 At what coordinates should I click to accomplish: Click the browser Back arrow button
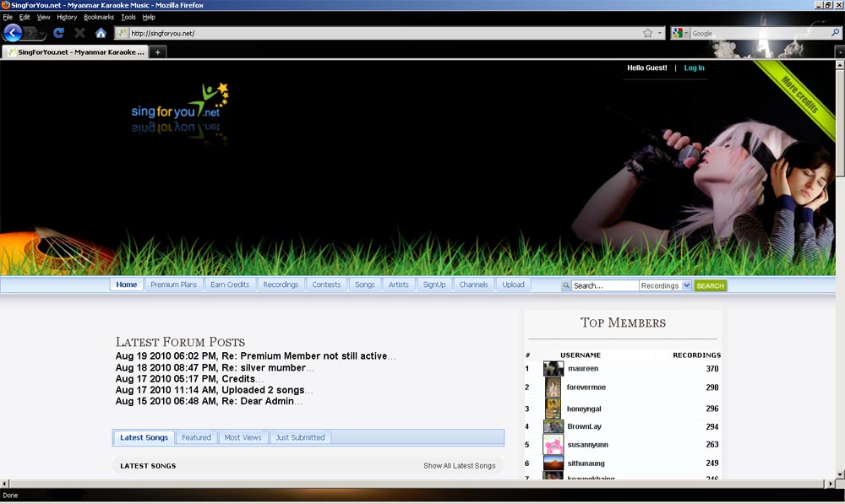[13, 33]
